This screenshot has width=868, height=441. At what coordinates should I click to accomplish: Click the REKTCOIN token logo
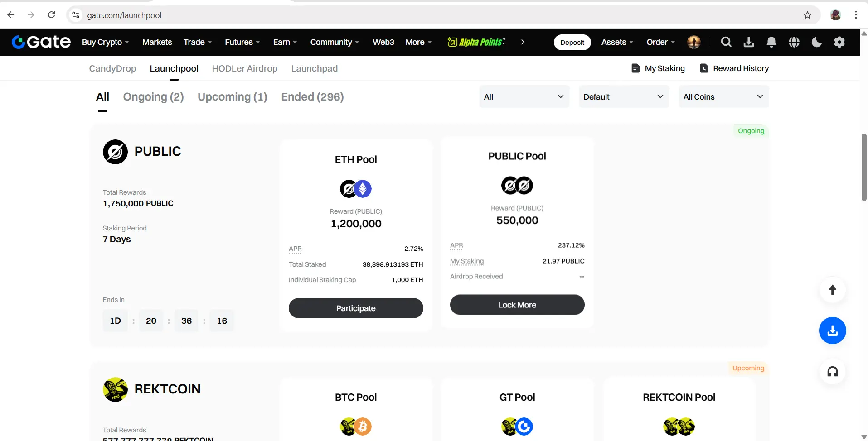(115, 389)
